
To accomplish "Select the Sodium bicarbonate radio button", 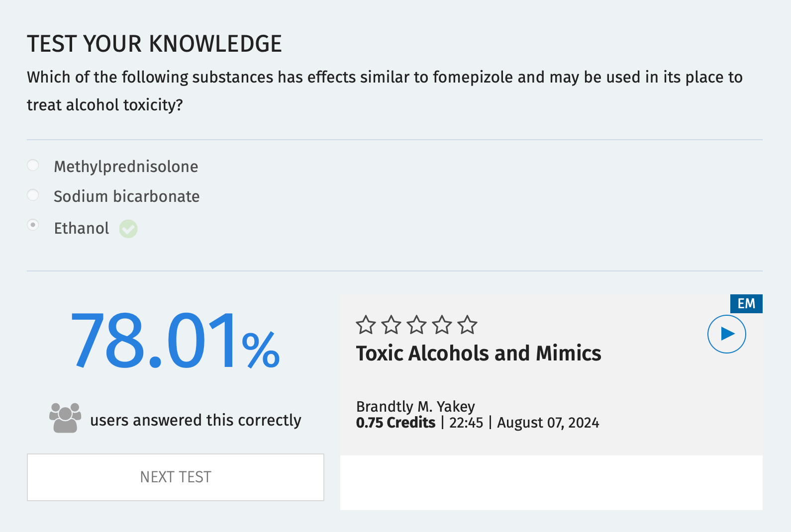I will coord(33,195).
